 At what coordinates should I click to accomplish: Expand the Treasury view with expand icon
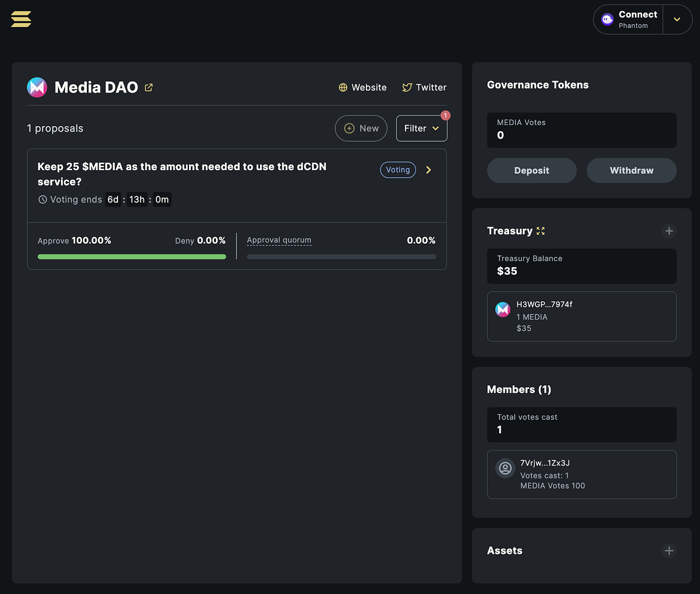click(x=540, y=231)
